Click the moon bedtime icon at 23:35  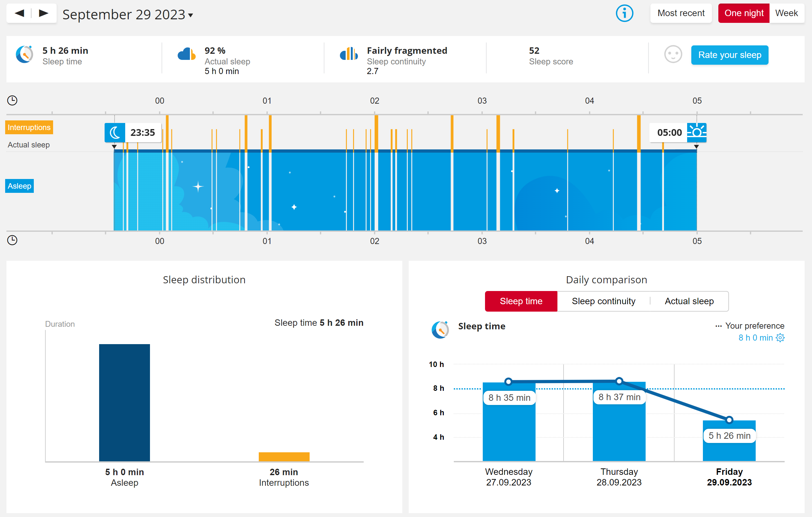click(x=115, y=133)
